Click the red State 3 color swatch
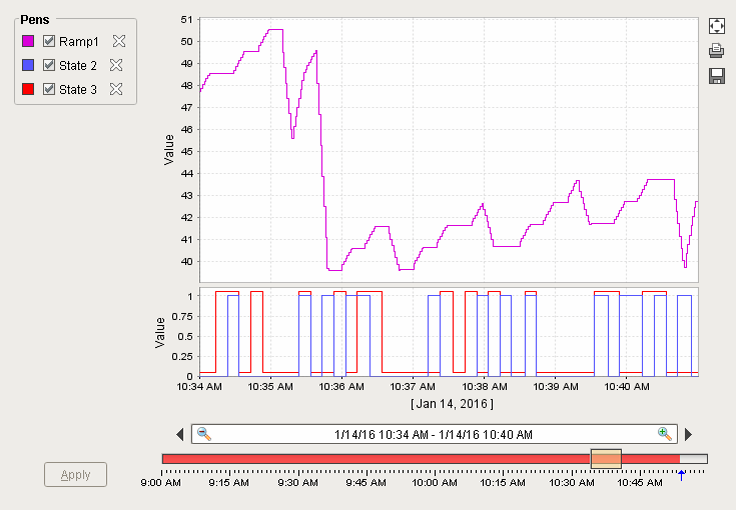 (28, 89)
